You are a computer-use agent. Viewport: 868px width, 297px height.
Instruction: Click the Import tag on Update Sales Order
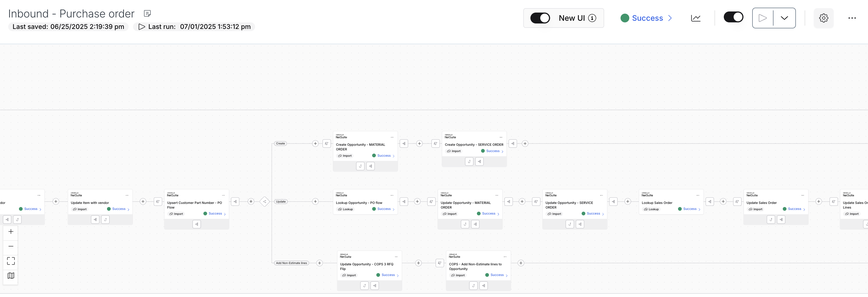click(755, 209)
